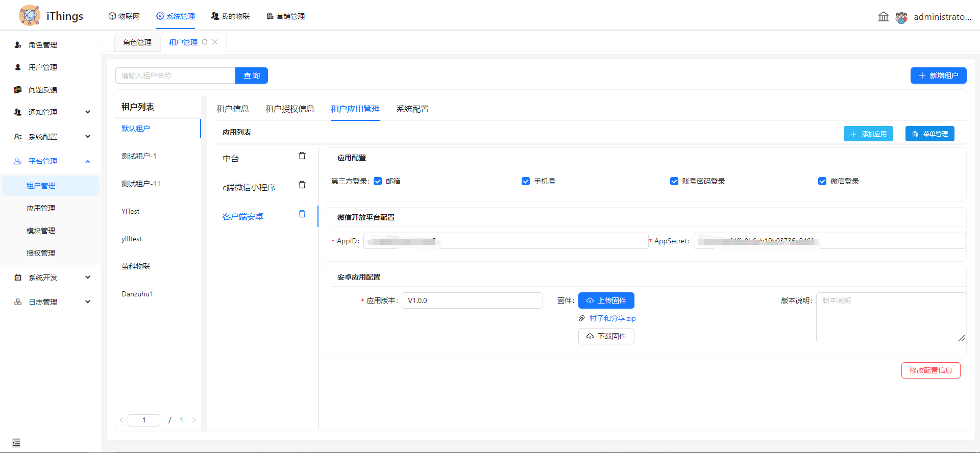
Task: Switch to the 租户授权信息 tab
Action: tap(289, 109)
